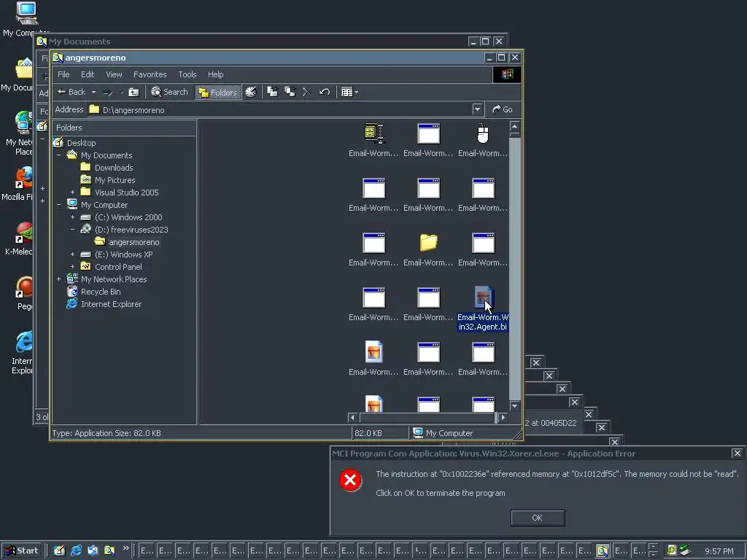Click the file list scroll down arrow
This screenshot has height=560, width=747.
pos(514,405)
